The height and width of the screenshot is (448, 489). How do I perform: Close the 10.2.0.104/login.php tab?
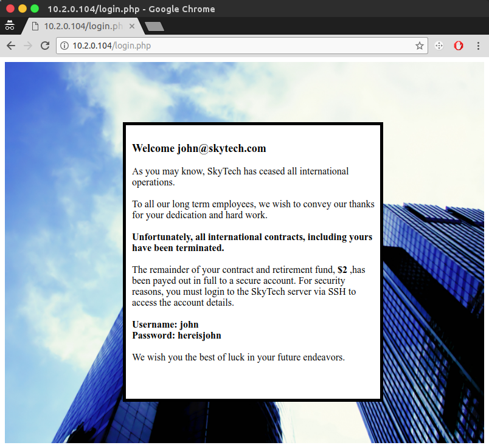[x=132, y=26]
